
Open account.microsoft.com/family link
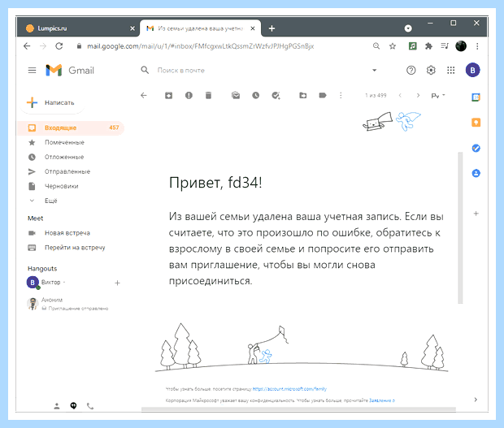289,389
